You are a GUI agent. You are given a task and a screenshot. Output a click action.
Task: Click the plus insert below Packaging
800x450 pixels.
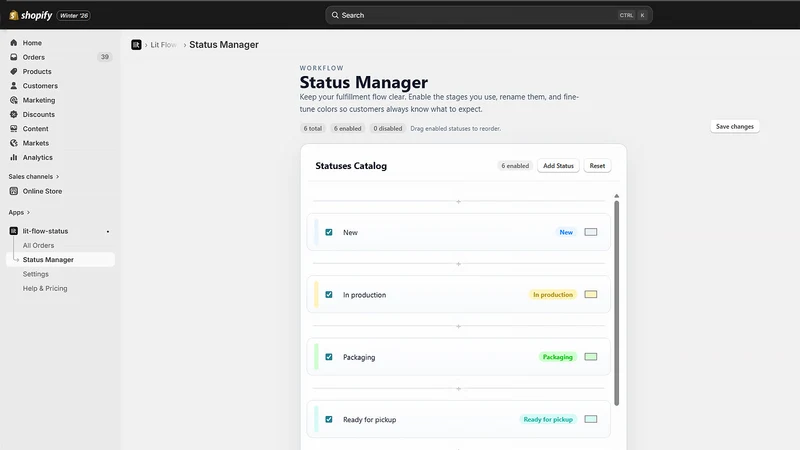coord(458,389)
